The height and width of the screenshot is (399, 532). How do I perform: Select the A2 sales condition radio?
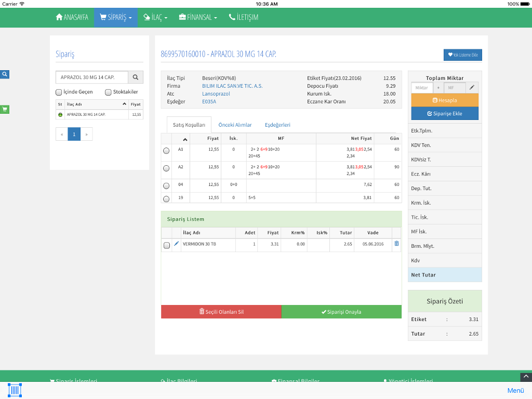pos(166,168)
